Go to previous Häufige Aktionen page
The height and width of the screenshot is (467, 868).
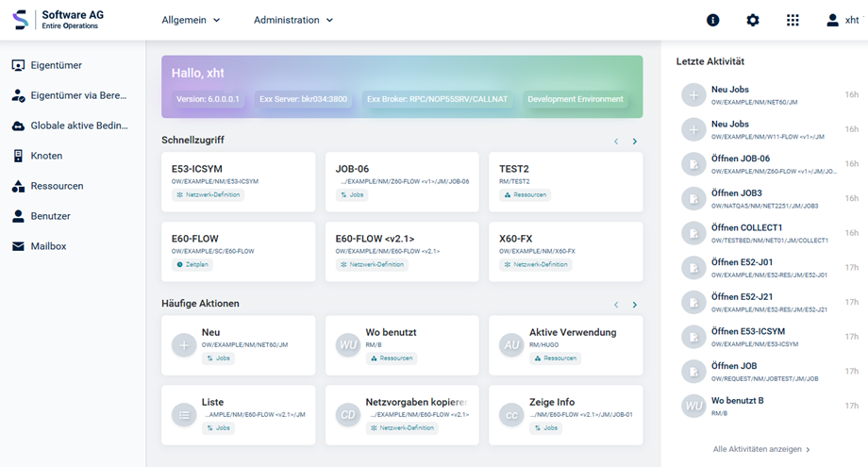[616, 305]
